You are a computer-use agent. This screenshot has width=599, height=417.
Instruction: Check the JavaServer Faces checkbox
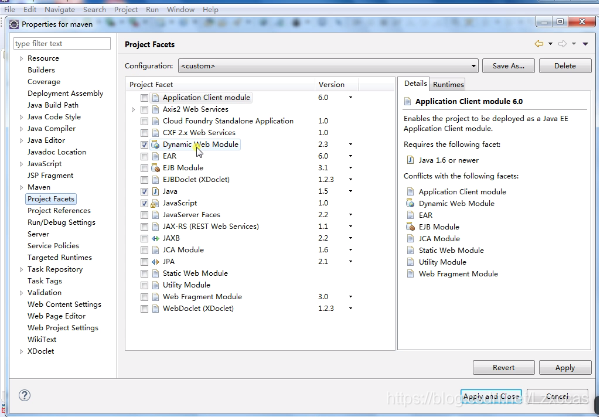pyautogui.click(x=144, y=215)
